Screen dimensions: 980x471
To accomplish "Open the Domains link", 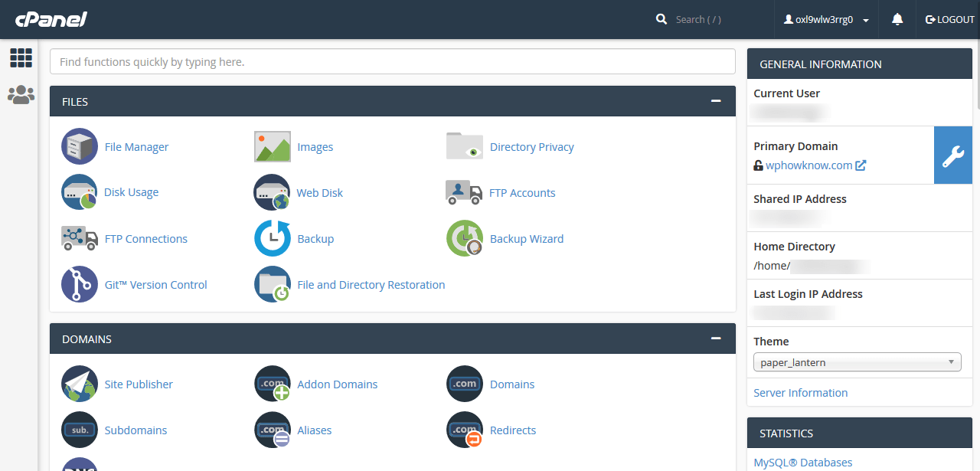I will (512, 384).
